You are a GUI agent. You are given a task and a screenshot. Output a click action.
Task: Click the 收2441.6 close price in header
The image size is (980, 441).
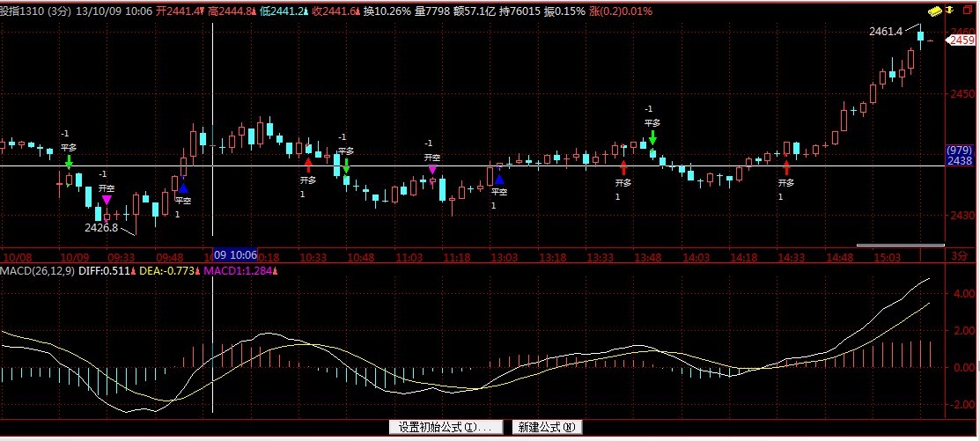pyautogui.click(x=335, y=11)
